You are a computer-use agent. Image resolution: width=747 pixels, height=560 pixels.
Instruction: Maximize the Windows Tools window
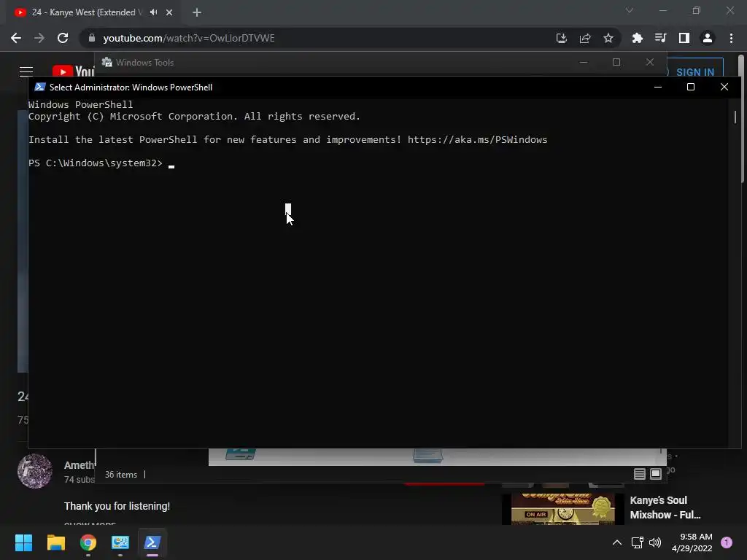(616, 63)
